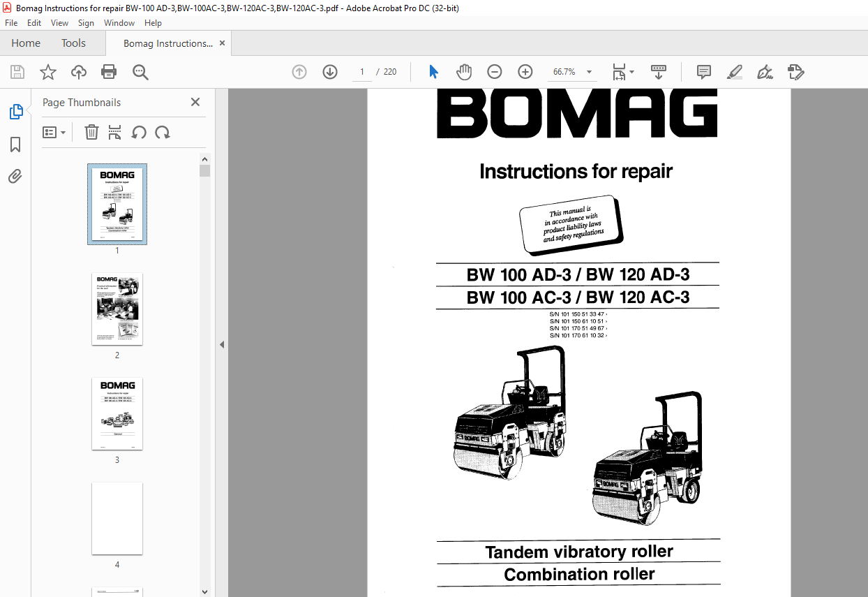Open the View menu
868x597 pixels.
(59, 23)
